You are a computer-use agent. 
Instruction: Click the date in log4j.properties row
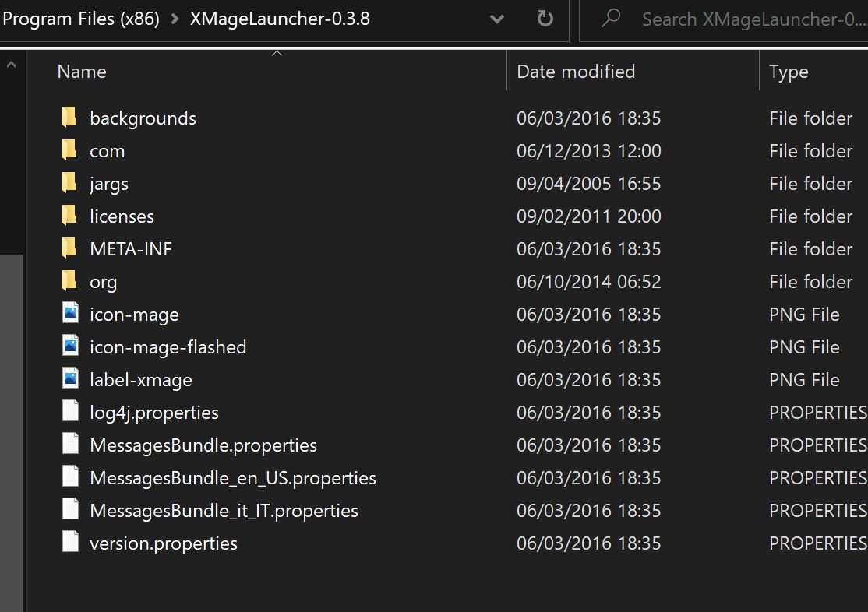(x=589, y=413)
